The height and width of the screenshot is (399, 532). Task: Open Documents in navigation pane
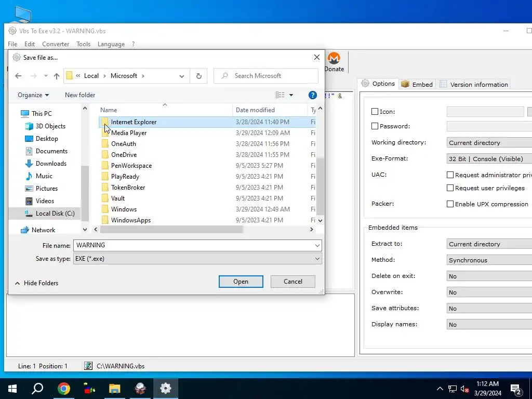(51, 151)
